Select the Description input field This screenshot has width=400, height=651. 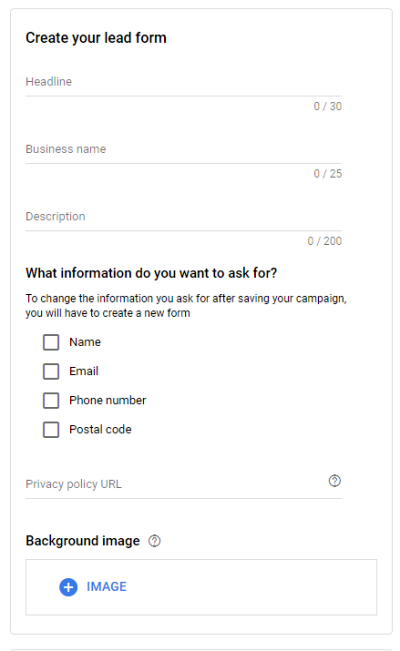click(184, 217)
